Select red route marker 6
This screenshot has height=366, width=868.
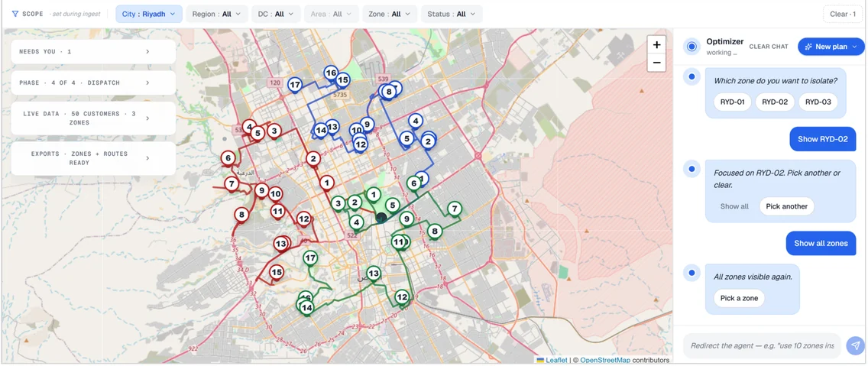click(x=228, y=158)
